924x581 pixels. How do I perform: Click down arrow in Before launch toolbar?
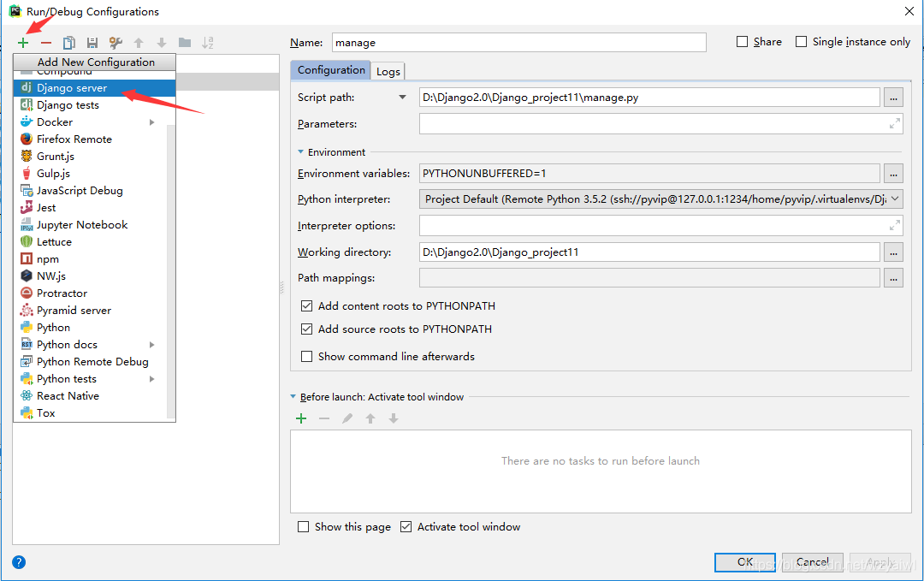click(393, 418)
